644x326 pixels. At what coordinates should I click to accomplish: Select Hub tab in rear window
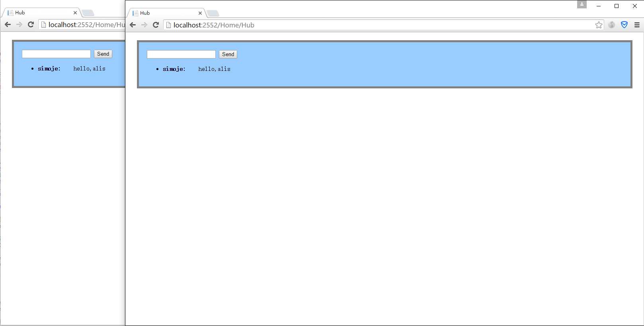coord(41,13)
